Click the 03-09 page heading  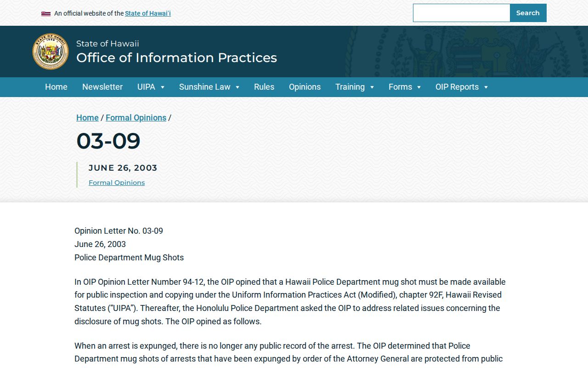(x=108, y=141)
